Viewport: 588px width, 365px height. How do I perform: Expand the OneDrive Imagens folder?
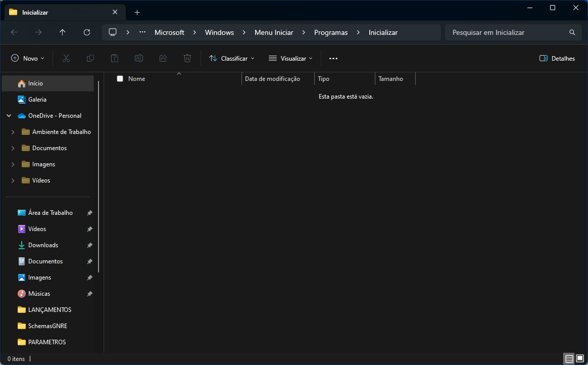coord(13,164)
